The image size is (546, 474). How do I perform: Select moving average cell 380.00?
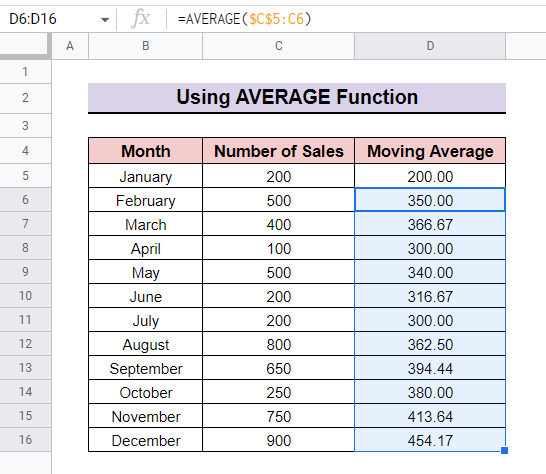coord(430,393)
